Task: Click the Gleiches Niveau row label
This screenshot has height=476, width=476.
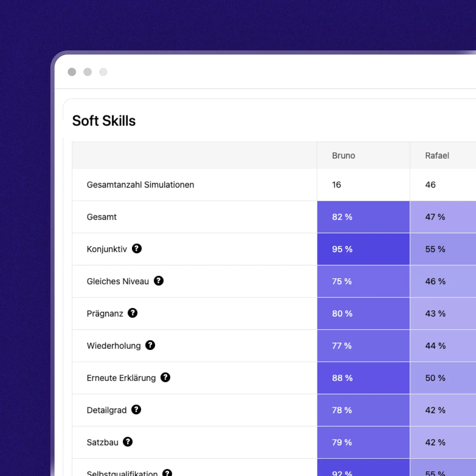Action: click(118, 282)
